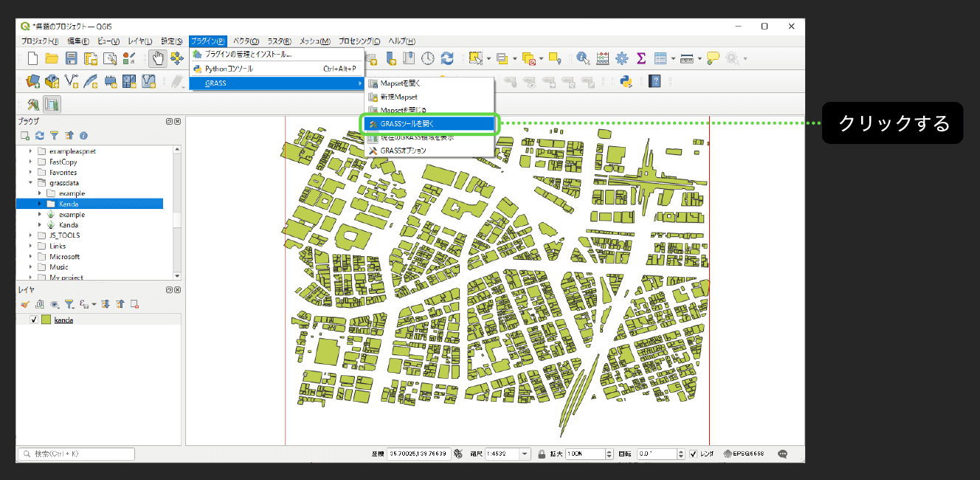
Task: Select 新規Mapset submenu entry
Action: point(429,97)
